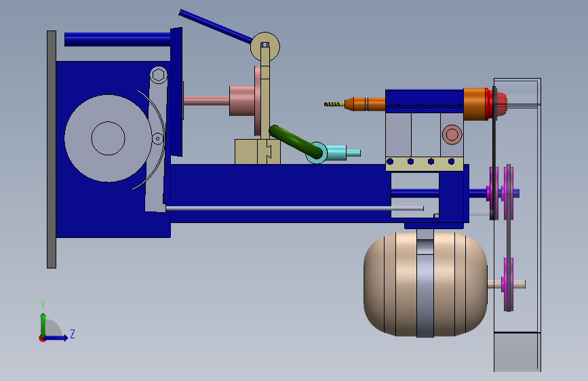Click the inner circle of gray flywheel

108,138
